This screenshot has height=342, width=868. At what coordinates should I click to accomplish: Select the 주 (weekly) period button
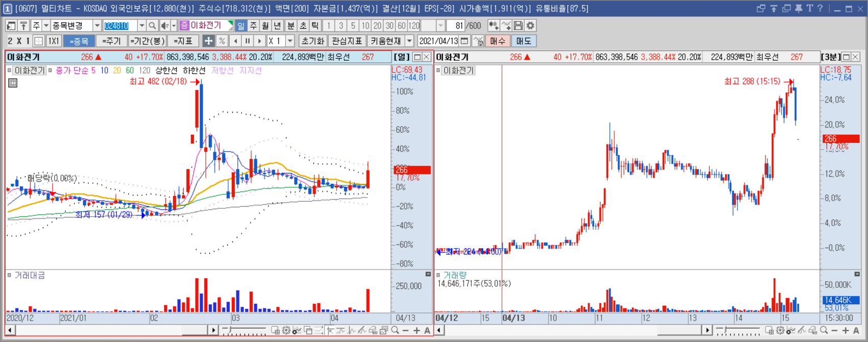click(x=253, y=26)
